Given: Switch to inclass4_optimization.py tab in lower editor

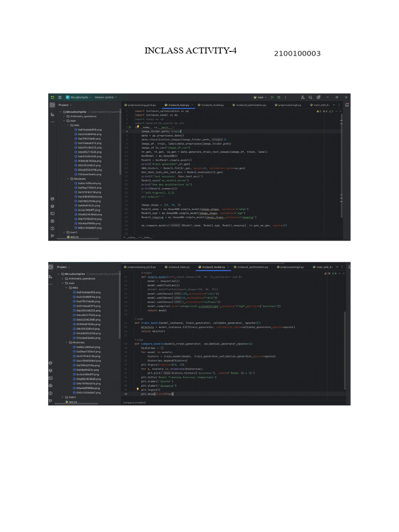Looking at the screenshot, I should (252, 267).
